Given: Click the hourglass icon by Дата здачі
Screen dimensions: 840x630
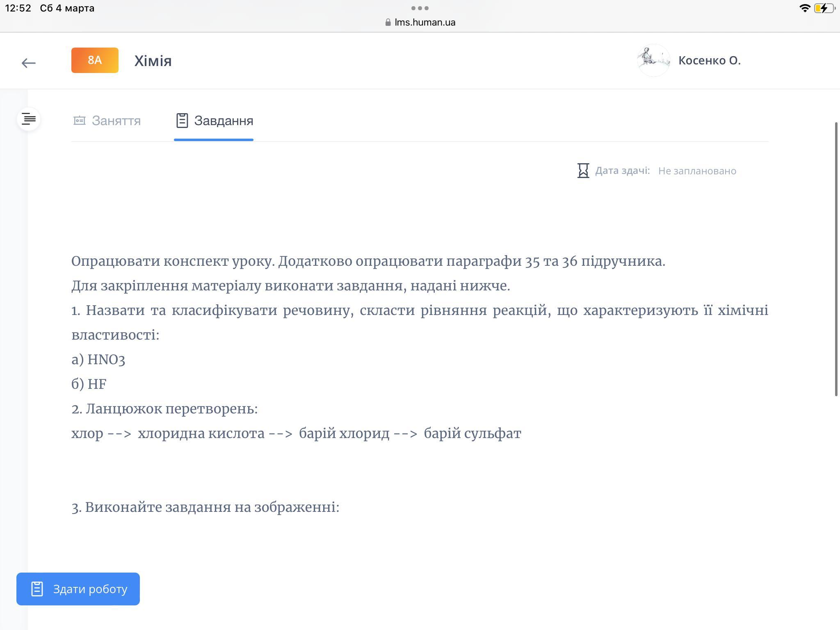Looking at the screenshot, I should pyautogui.click(x=583, y=171).
